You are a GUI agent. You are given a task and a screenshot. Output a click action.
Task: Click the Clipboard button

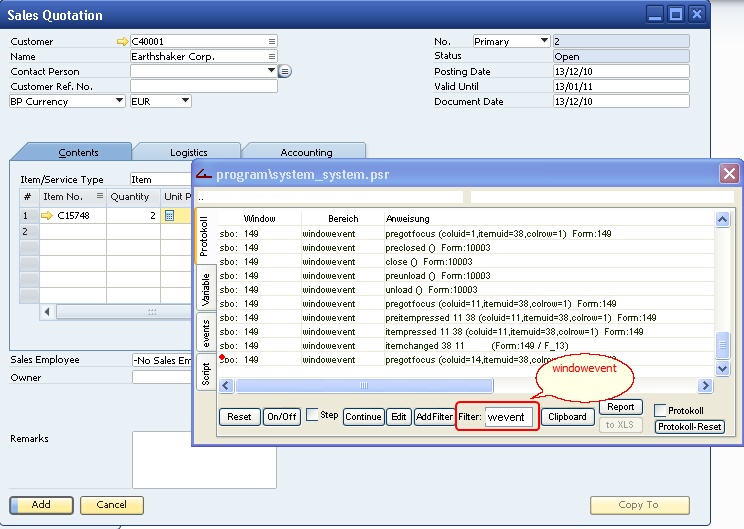(x=568, y=417)
